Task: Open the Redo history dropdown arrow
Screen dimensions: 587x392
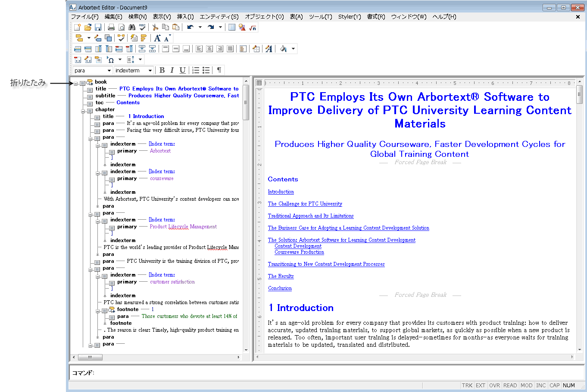Action: [220, 28]
